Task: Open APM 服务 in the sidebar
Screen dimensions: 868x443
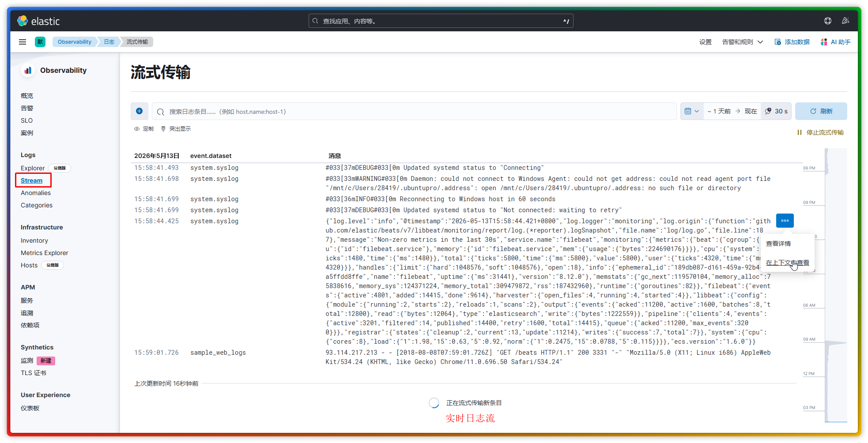Action: pos(27,300)
